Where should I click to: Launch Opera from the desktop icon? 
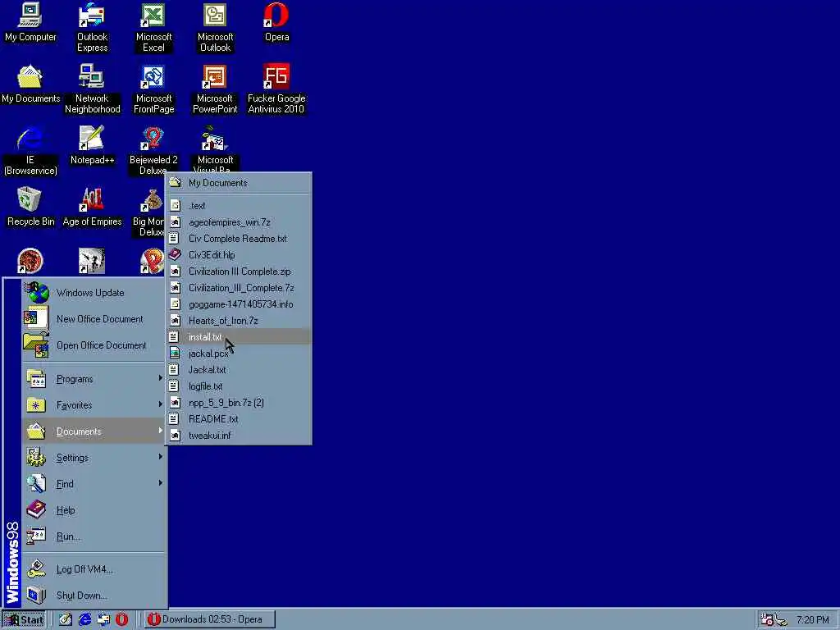pyautogui.click(x=276, y=22)
